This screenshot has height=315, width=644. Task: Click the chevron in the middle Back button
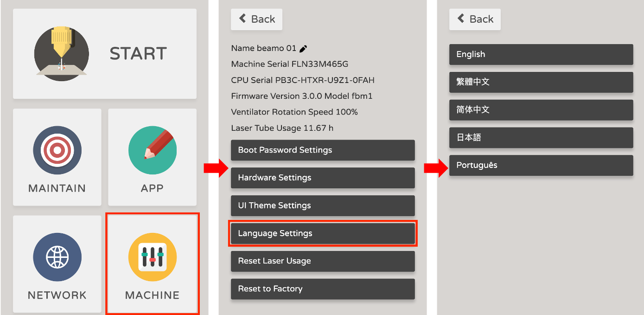242,19
